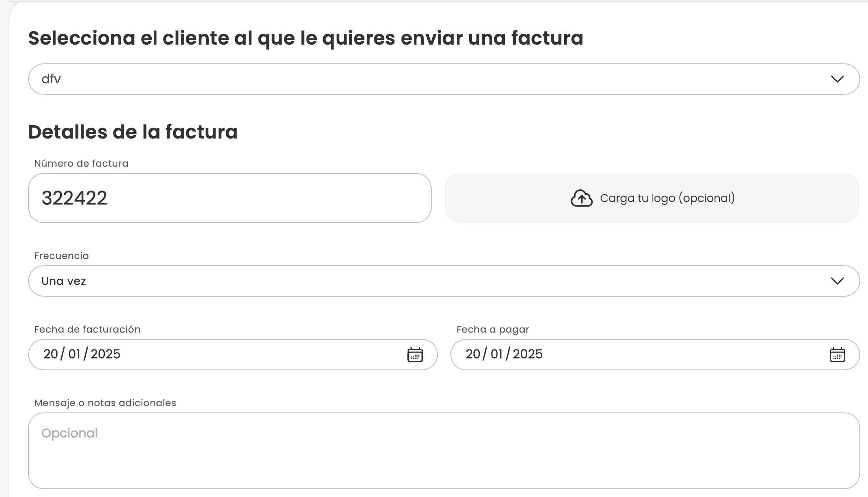The height and width of the screenshot is (497, 868).
Task: Open the Fecha a pagar calendar picker
Action: pyautogui.click(x=837, y=355)
